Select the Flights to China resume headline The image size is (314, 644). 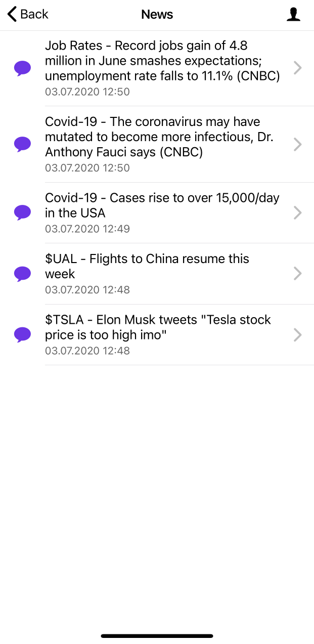[x=147, y=266]
